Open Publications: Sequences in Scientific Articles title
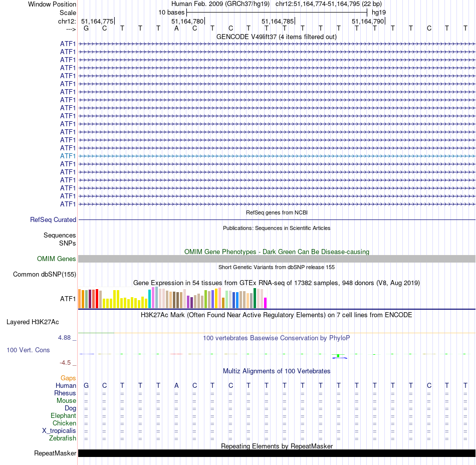The width and height of the screenshot is (476, 465). coord(277,228)
